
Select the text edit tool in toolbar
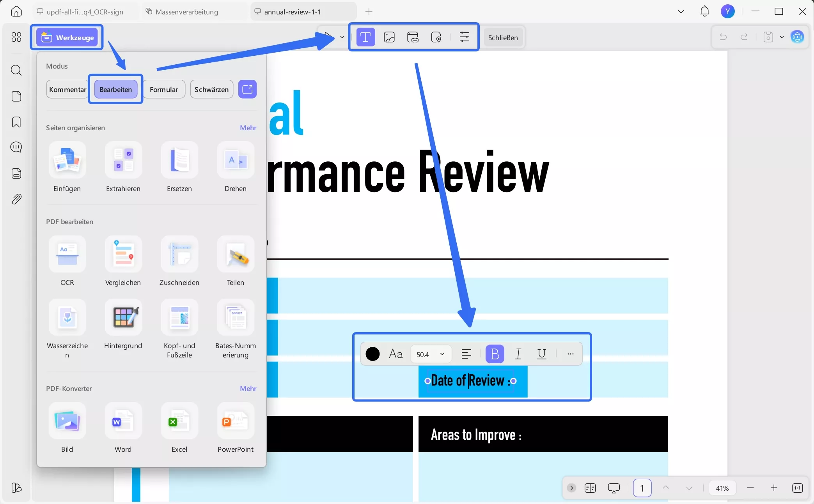click(x=365, y=37)
